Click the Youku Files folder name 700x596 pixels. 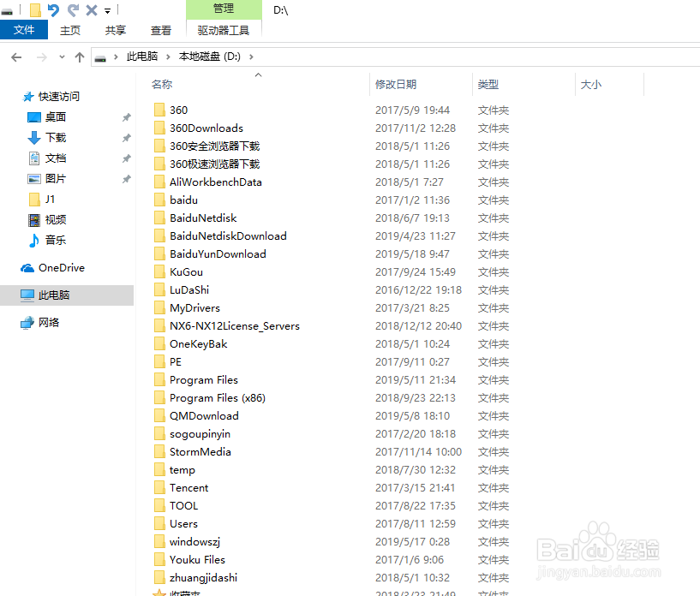pyautogui.click(x=197, y=559)
